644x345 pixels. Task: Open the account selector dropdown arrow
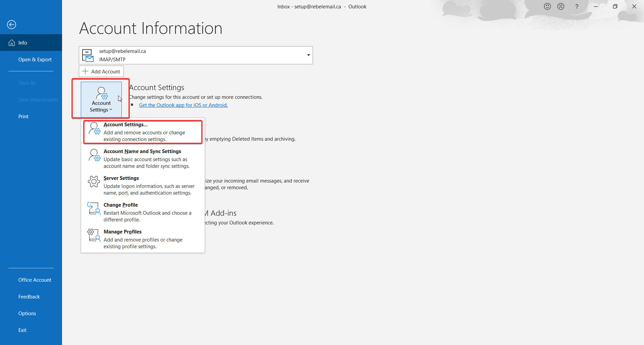(308, 55)
